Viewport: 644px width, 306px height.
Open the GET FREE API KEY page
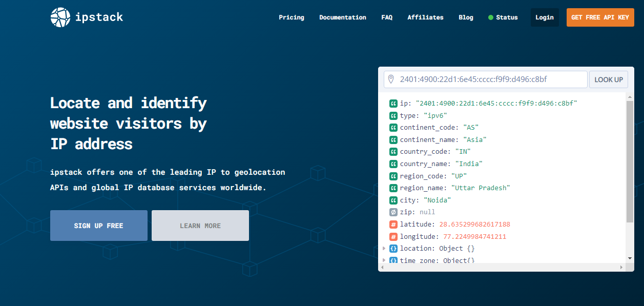[600, 17]
